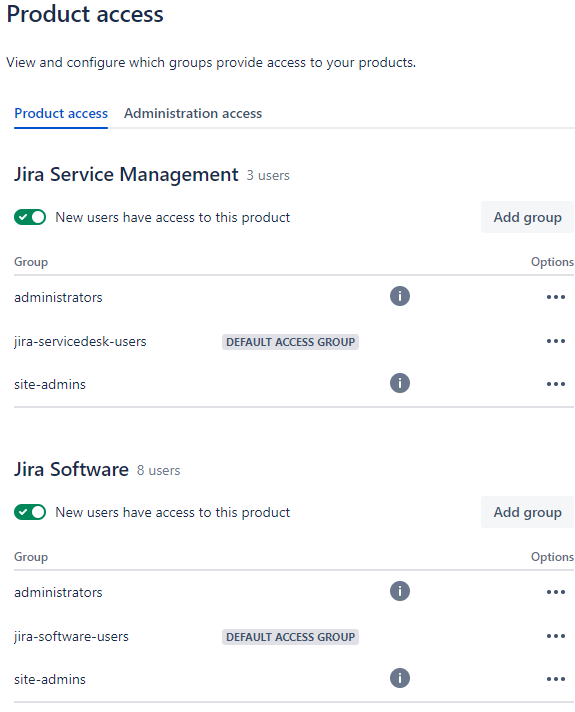
Task: Click the jira-software-users group name
Action: (x=71, y=637)
